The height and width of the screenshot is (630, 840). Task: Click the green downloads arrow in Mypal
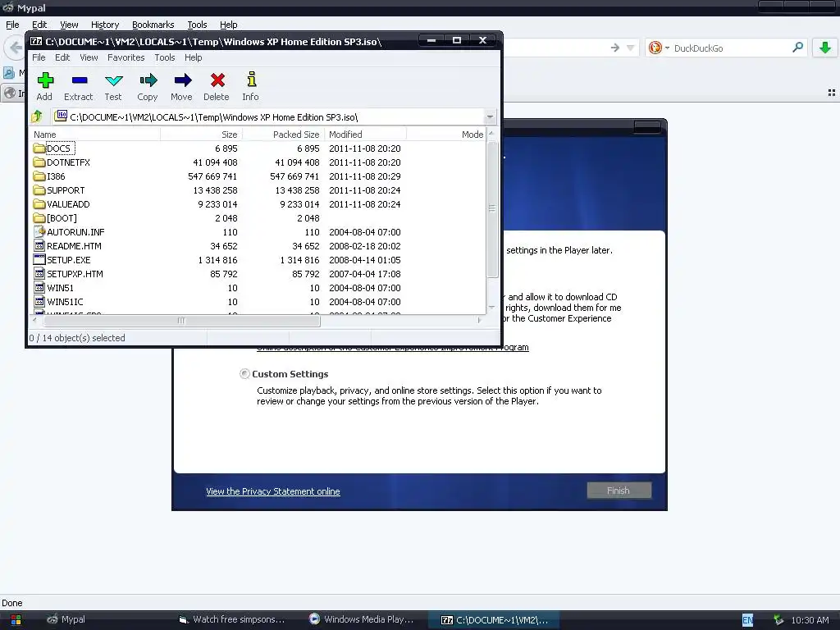[x=825, y=48]
